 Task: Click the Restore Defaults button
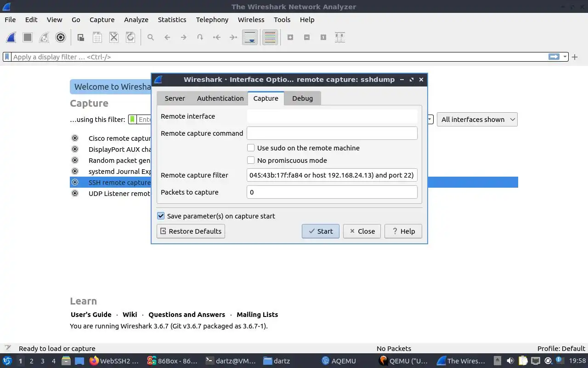191,231
